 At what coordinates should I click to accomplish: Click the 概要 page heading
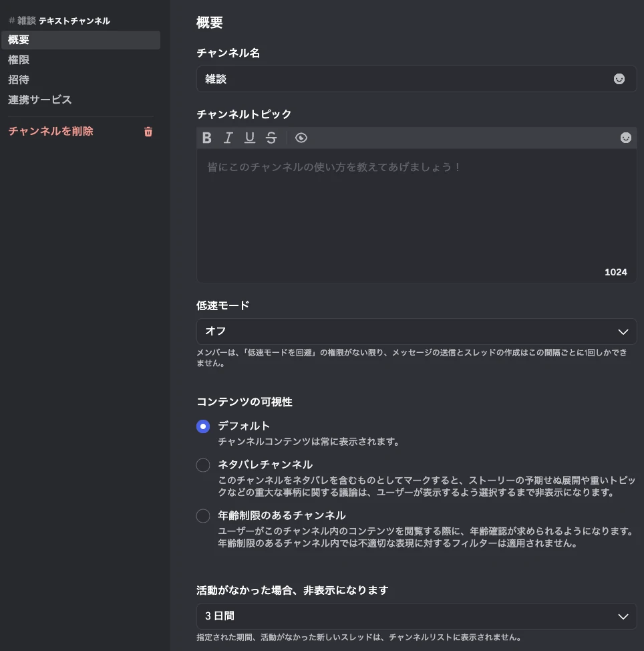coord(210,23)
